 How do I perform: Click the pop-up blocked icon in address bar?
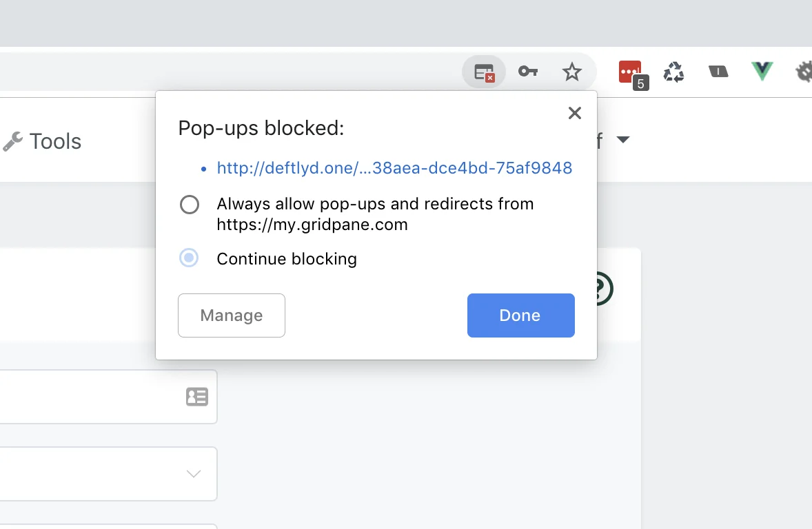click(x=484, y=72)
